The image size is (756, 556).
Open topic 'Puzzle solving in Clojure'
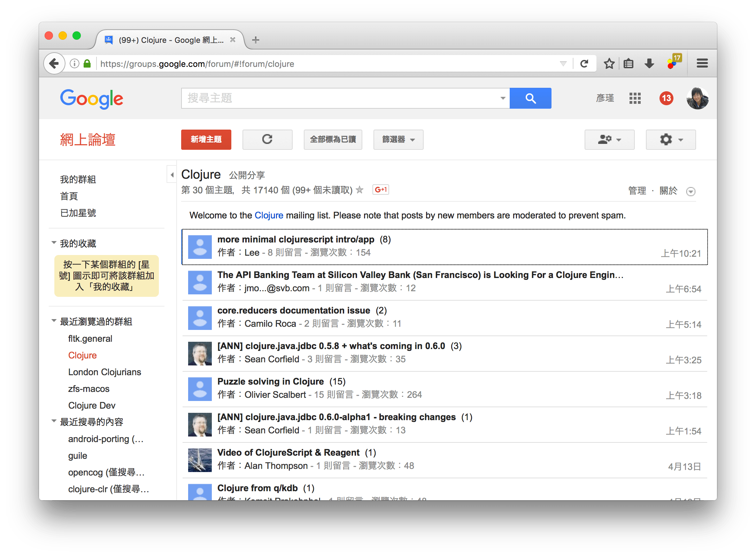tap(270, 381)
